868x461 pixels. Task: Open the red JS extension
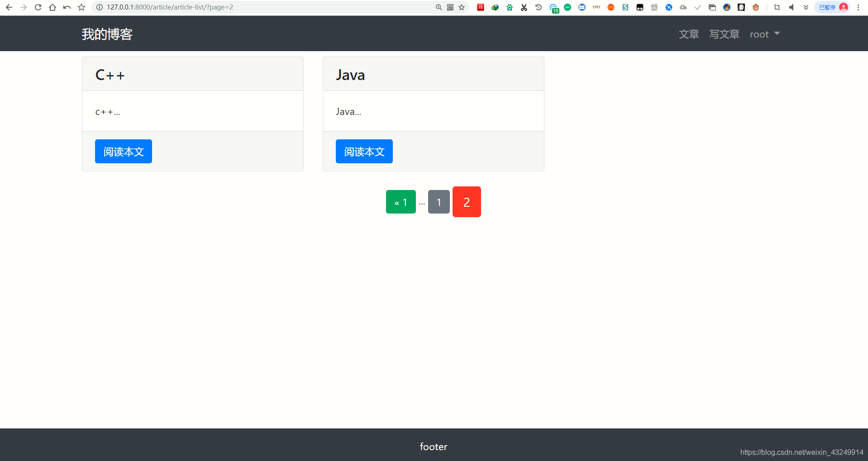pos(481,7)
